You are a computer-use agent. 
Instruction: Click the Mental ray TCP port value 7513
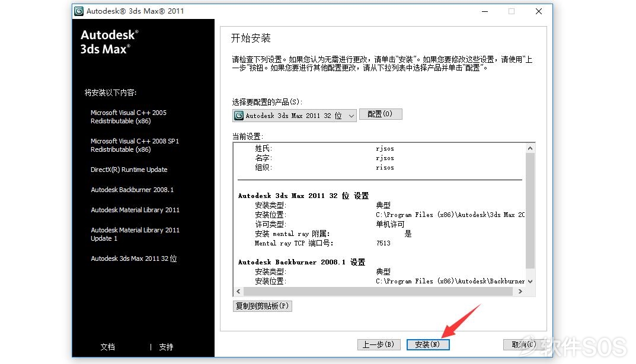(x=383, y=243)
